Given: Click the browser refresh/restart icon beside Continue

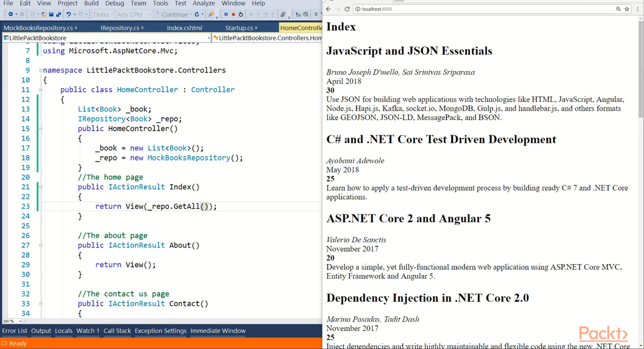Looking at the screenshot, I should [197, 14].
